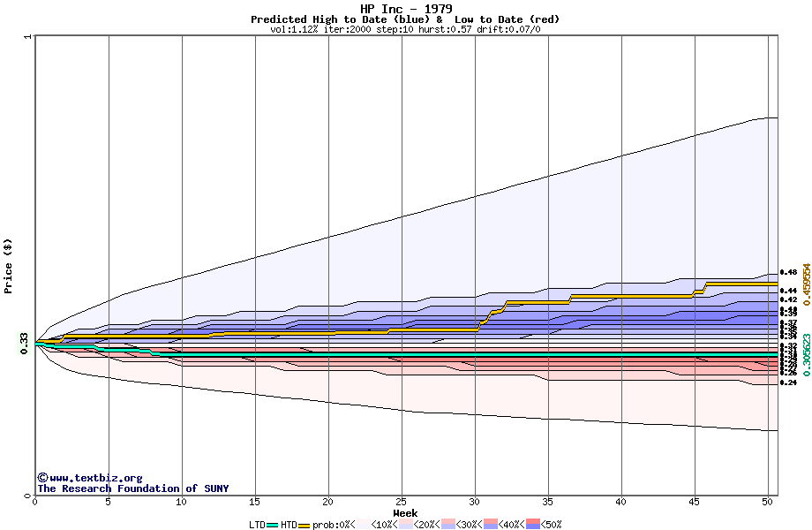Click the '0.48' price level label
This screenshot has height=530, width=812.
pos(788,272)
